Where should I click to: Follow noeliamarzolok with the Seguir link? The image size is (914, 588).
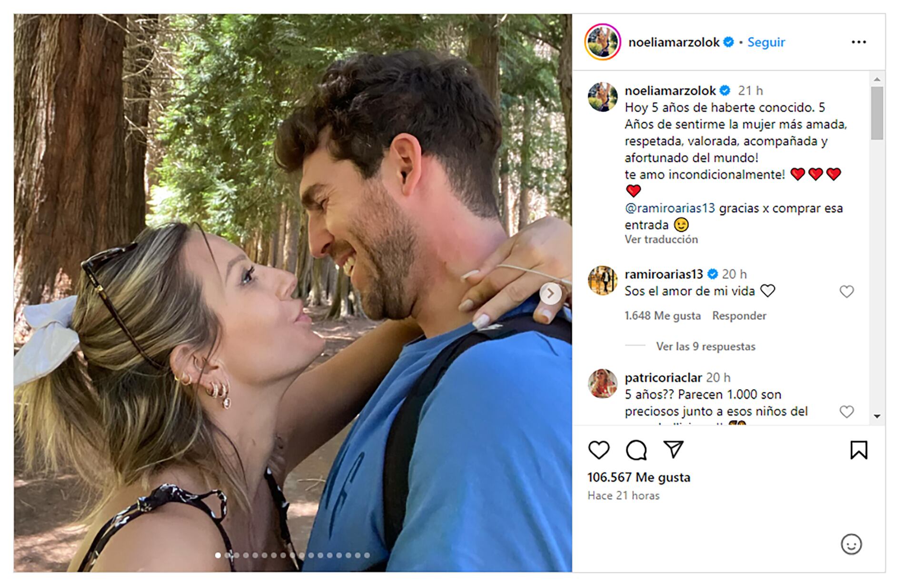(x=766, y=42)
